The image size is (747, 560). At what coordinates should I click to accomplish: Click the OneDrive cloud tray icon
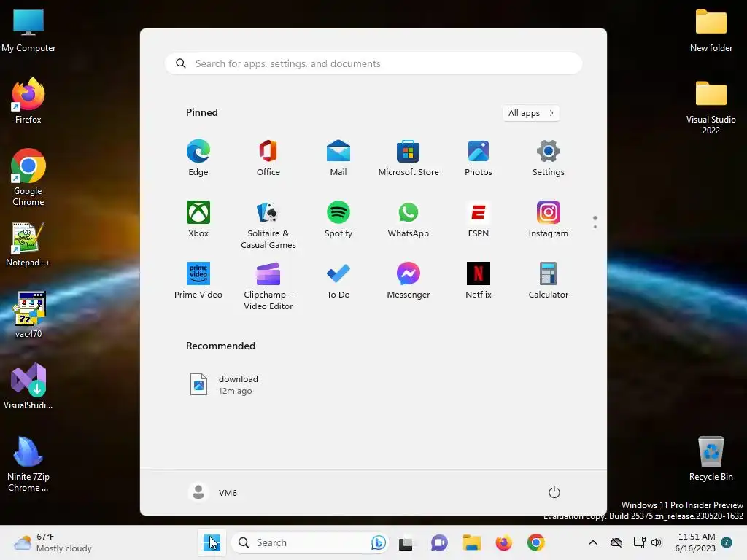(x=616, y=542)
